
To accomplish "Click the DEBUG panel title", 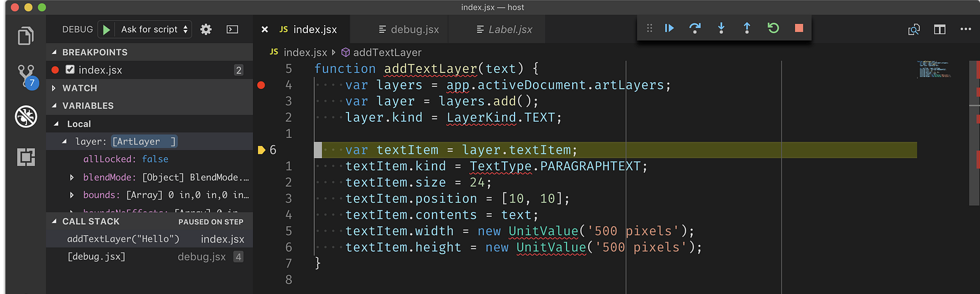I will click(x=78, y=29).
